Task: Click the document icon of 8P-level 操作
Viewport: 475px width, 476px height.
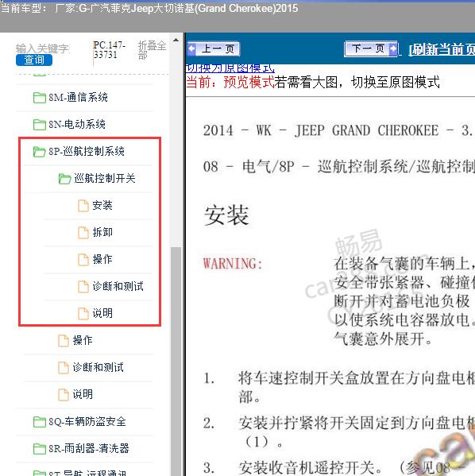Action: click(63, 340)
